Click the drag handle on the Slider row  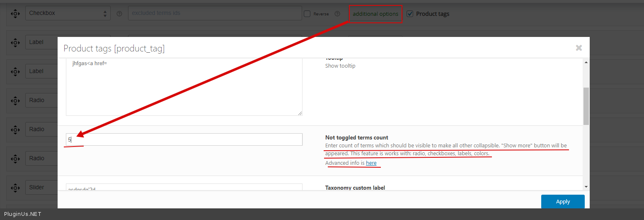pos(15,188)
